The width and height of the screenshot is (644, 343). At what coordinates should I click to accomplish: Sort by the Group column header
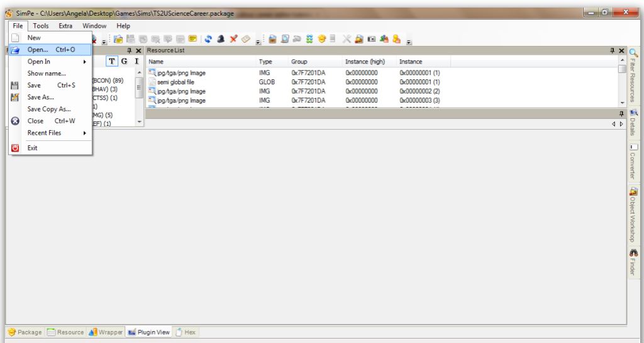click(x=315, y=62)
